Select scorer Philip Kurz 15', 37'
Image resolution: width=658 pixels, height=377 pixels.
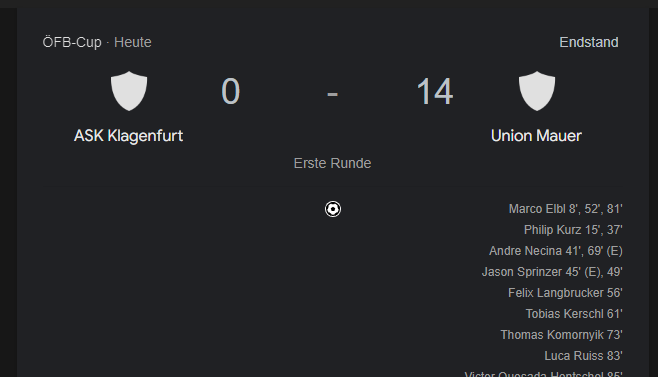573,230
